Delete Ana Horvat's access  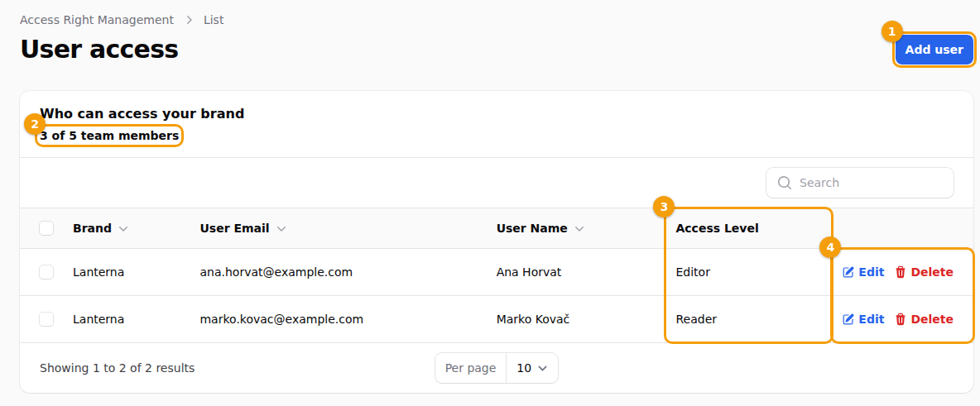coord(925,272)
